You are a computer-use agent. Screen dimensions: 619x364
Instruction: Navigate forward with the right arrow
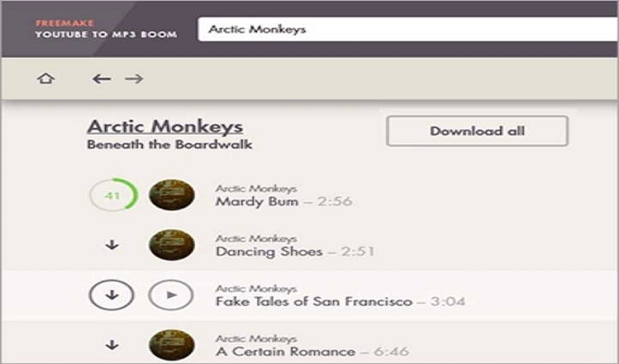click(134, 79)
